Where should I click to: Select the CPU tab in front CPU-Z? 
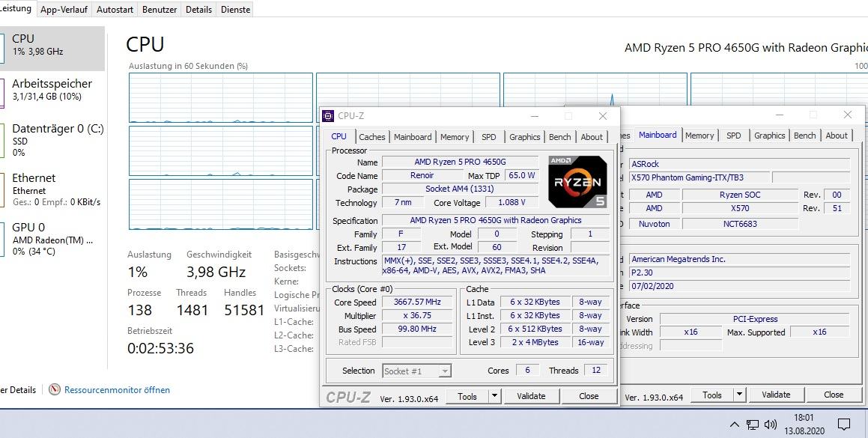click(x=339, y=136)
